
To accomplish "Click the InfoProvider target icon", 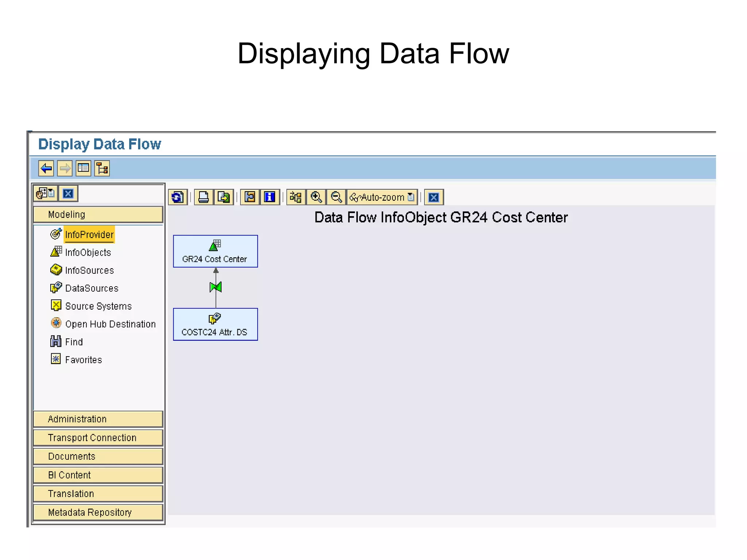I will coord(56,234).
